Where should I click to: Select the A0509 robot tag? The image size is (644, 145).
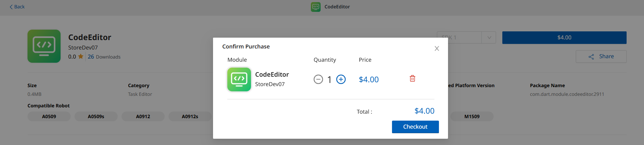(x=49, y=116)
